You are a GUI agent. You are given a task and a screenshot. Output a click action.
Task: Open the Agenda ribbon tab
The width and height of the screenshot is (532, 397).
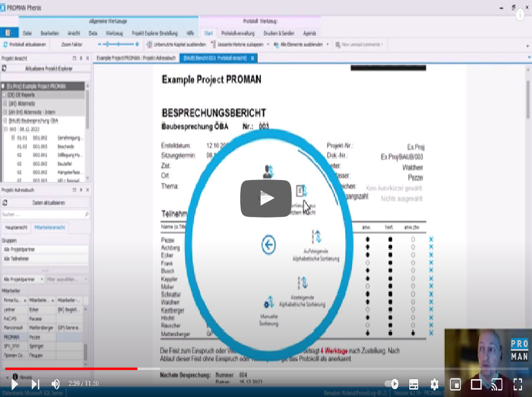[309, 33]
